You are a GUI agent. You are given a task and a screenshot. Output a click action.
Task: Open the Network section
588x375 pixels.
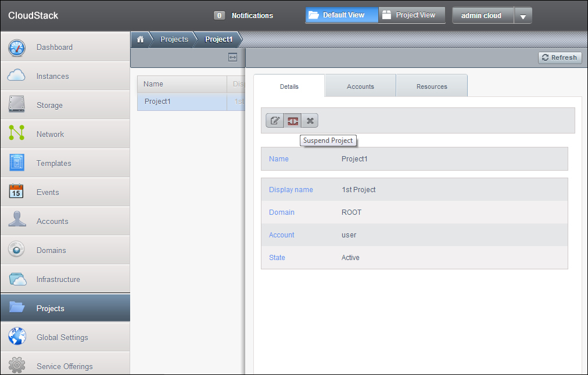click(x=50, y=134)
